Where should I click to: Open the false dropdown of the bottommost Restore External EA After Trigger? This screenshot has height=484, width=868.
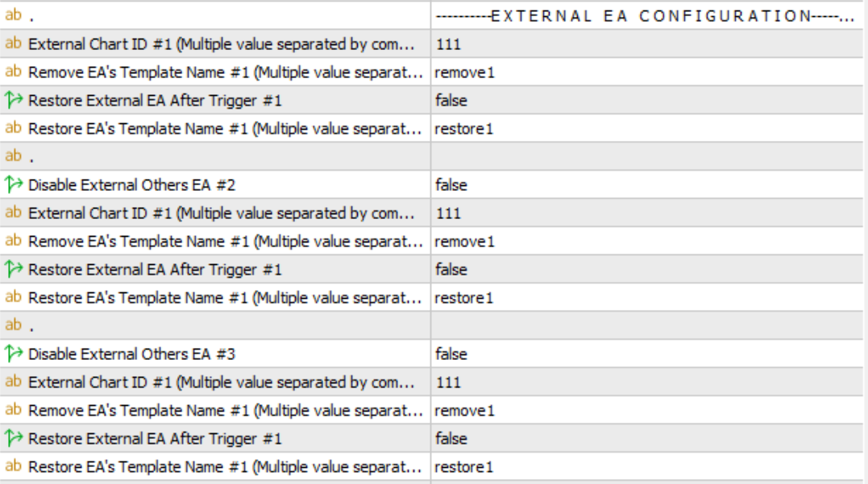coord(451,439)
